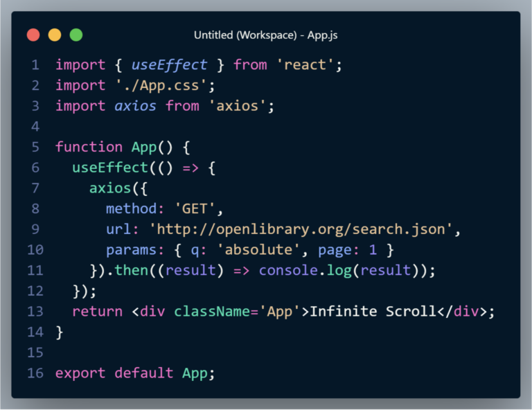Click the green maximize window button
Image resolution: width=532 pixels, height=410 pixels.
click(x=76, y=35)
